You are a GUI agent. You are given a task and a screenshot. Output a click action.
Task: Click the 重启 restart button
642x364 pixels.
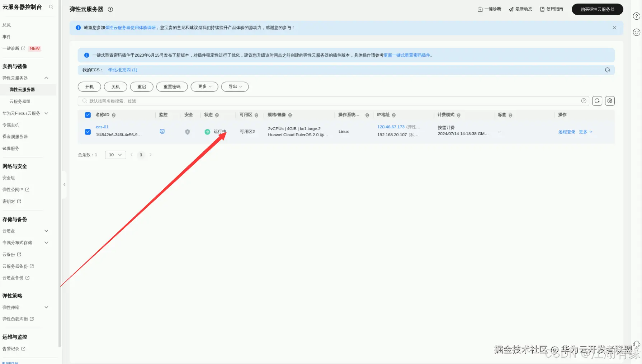coord(142,87)
